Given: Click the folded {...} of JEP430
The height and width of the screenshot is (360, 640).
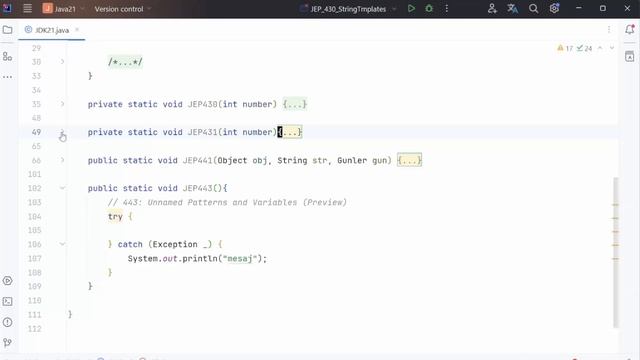Looking at the screenshot, I should tap(294, 104).
